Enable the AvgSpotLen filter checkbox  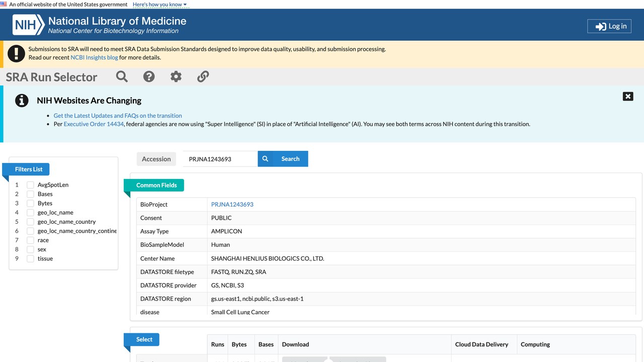[31, 185]
